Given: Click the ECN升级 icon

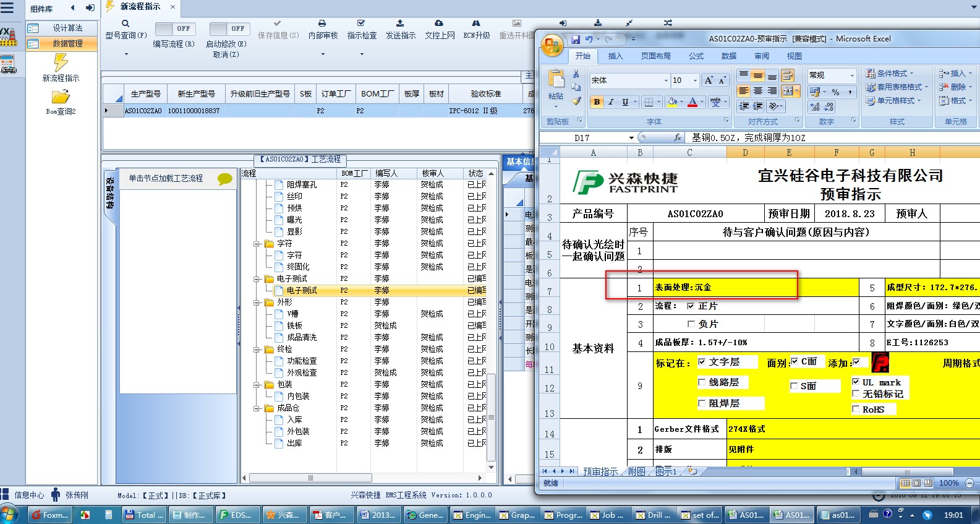Looking at the screenshot, I should pos(476,24).
